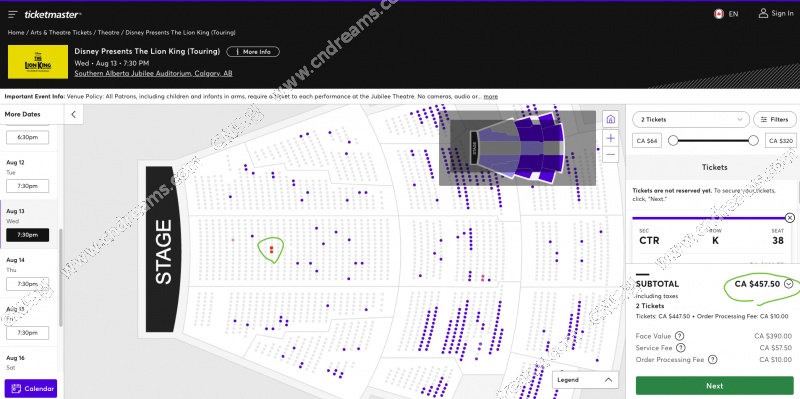Show Face Value help tooltip icon

point(679,336)
